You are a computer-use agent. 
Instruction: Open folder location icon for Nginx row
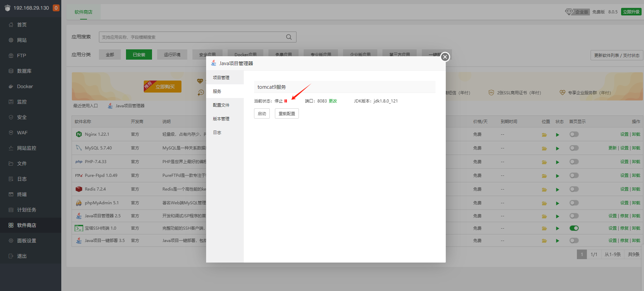544,135
